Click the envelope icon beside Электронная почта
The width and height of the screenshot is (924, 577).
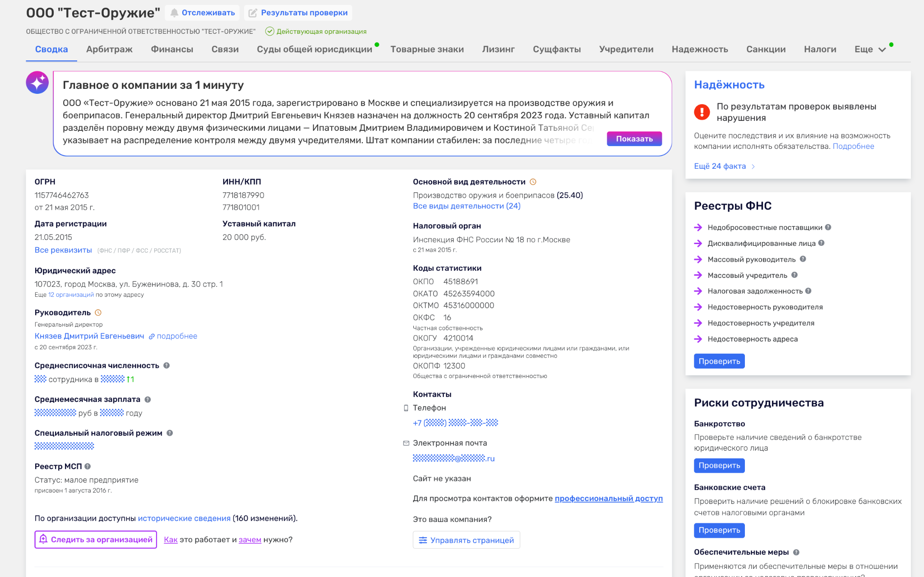[406, 443]
